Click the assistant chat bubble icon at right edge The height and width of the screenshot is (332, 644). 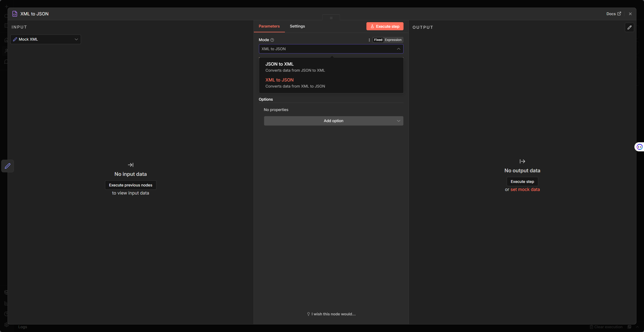(639, 147)
